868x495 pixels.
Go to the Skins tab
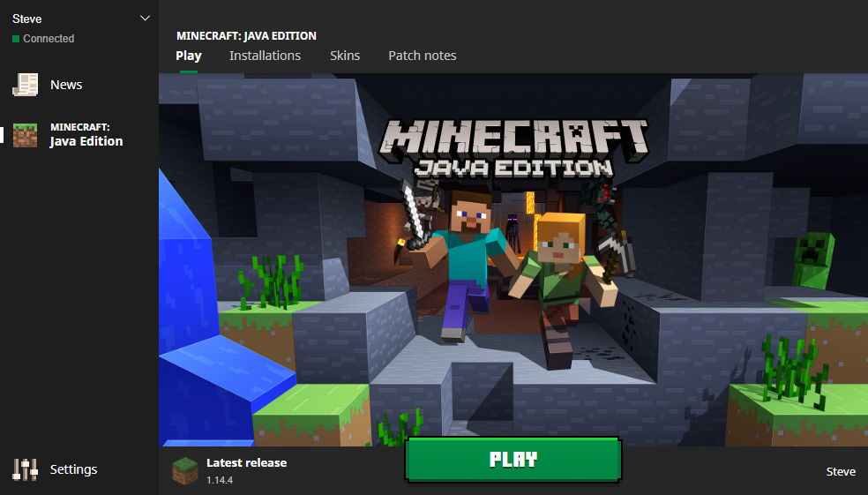[345, 56]
